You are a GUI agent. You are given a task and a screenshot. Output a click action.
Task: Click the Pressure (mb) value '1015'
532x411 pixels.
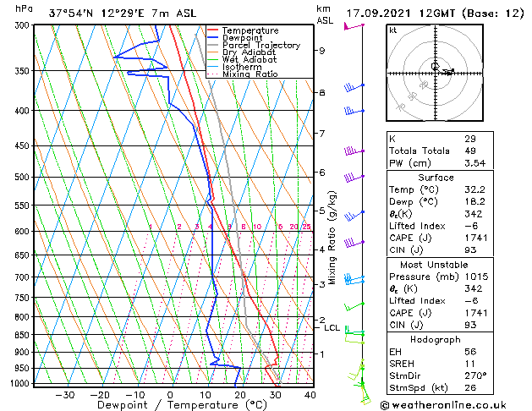click(476, 277)
